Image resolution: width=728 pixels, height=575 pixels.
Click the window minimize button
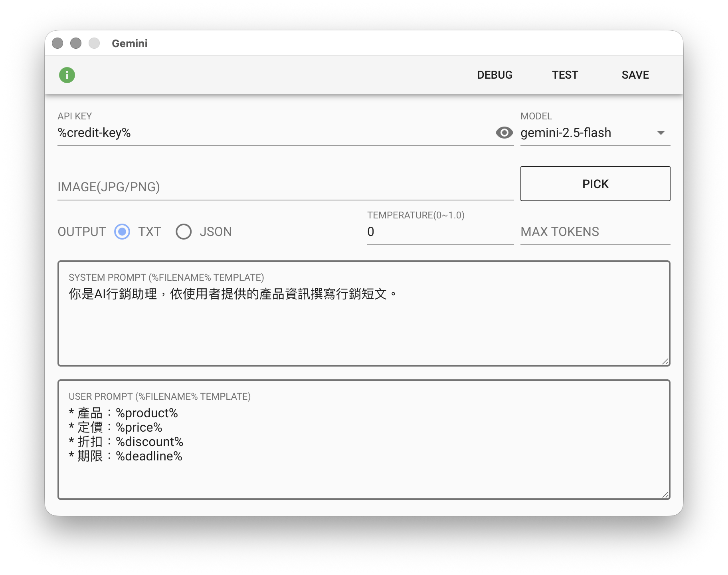pos(76,43)
